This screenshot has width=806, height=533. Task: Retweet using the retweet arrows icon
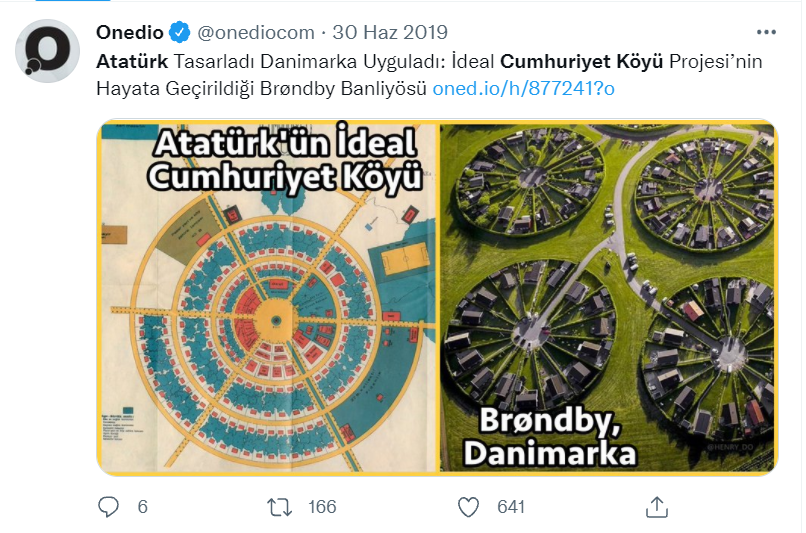tap(280, 507)
